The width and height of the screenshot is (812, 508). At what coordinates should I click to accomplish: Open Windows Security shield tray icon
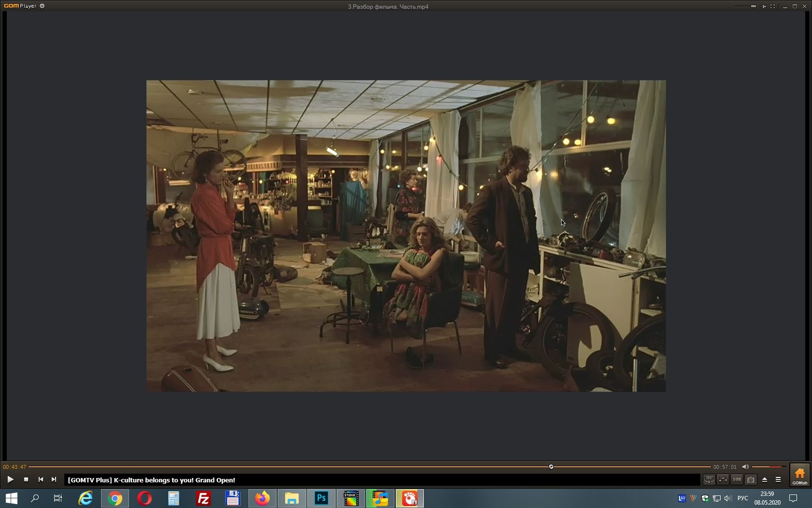click(x=705, y=498)
